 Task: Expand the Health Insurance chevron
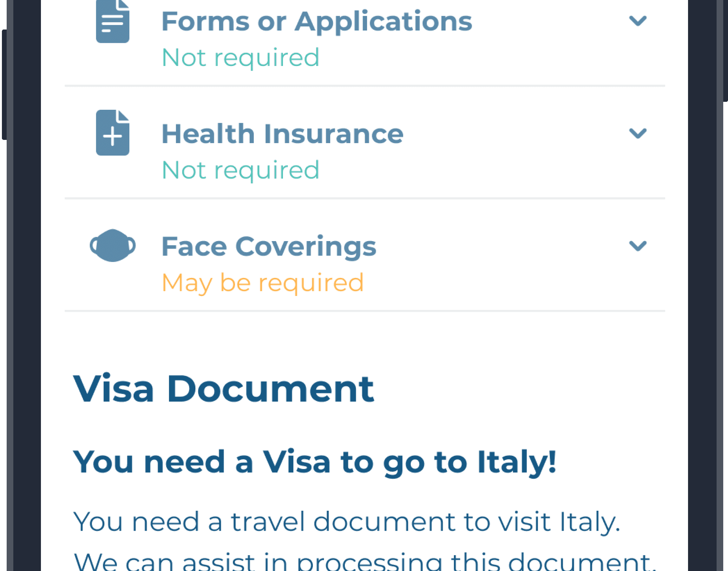tap(638, 133)
